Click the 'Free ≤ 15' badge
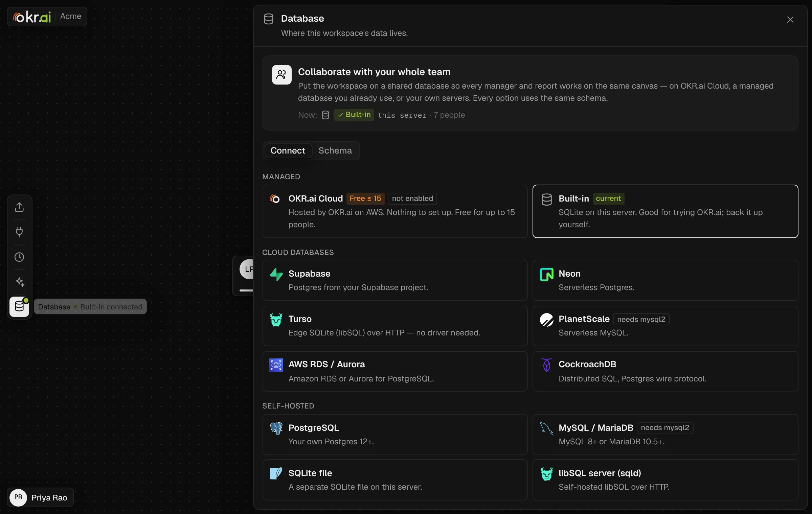 tap(365, 198)
